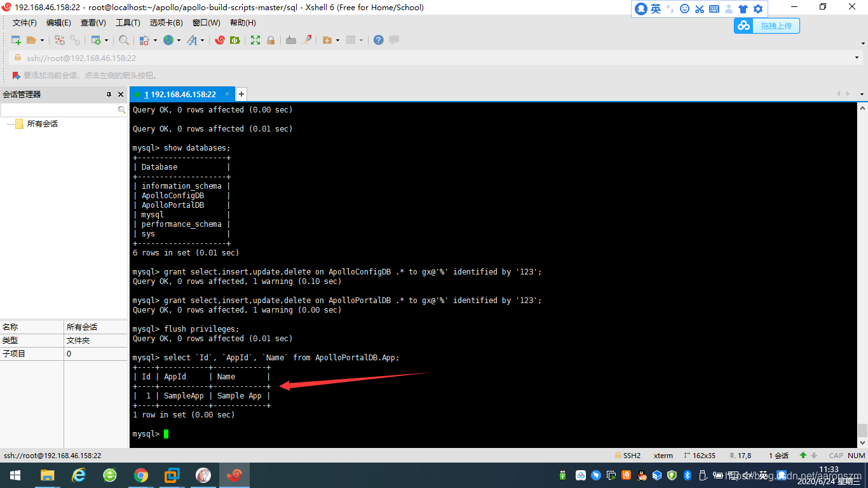868x488 pixels.
Task: Open the IME soft keyboard icon
Action: coord(714,9)
